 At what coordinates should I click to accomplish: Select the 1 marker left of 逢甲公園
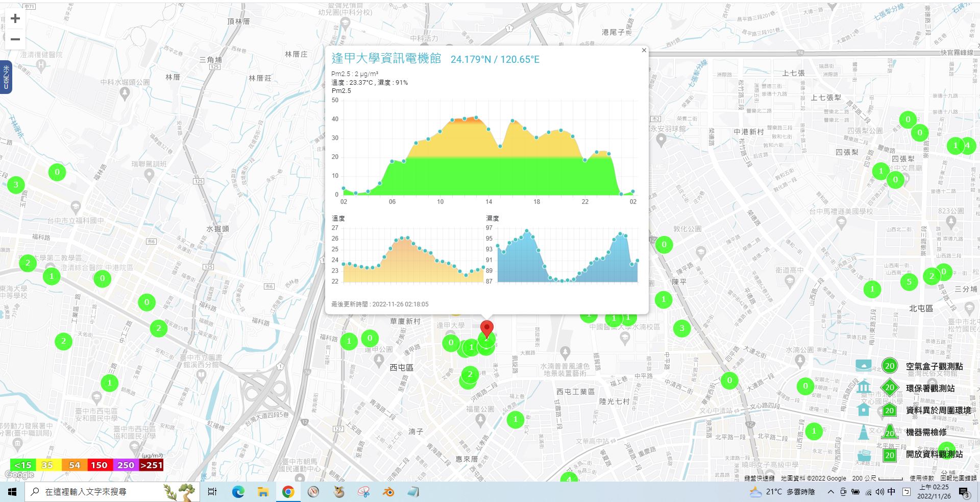coord(349,341)
